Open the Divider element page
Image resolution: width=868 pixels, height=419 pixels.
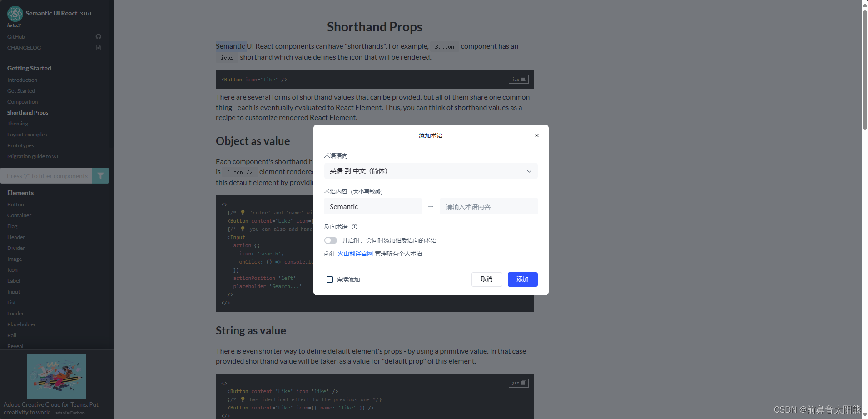(x=16, y=248)
